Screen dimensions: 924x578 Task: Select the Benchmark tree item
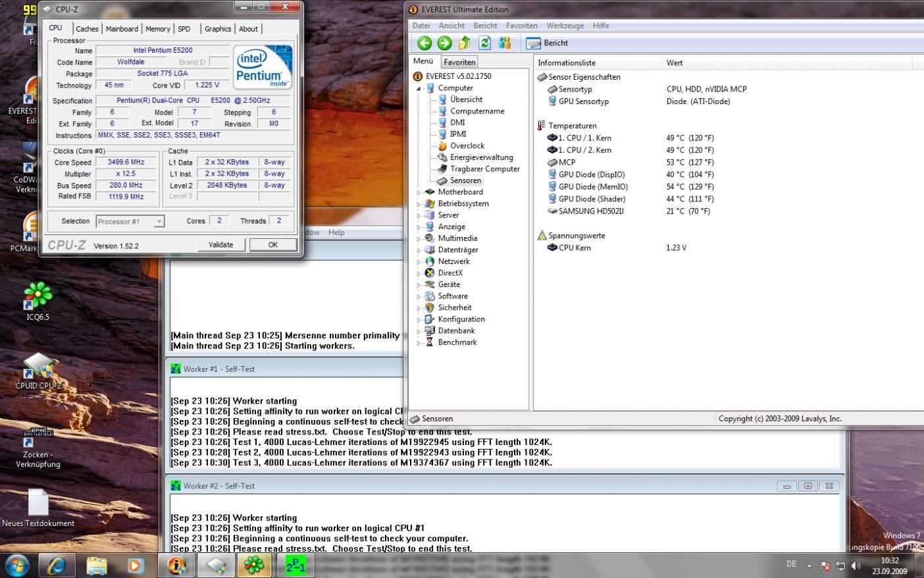[457, 342]
